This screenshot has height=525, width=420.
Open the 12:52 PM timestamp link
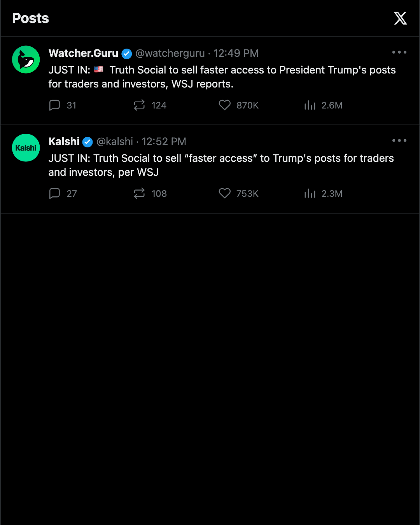pyautogui.click(x=164, y=142)
